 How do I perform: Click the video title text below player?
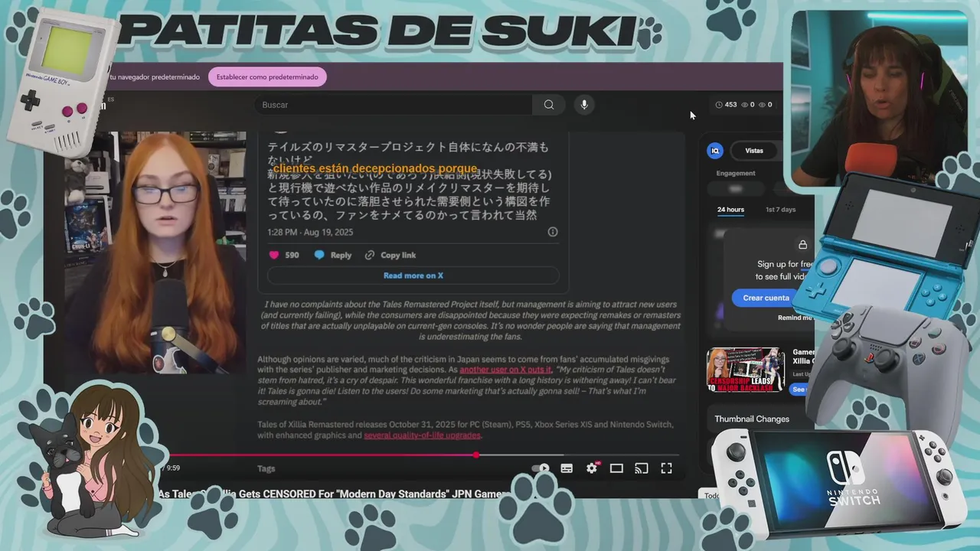coord(333,494)
